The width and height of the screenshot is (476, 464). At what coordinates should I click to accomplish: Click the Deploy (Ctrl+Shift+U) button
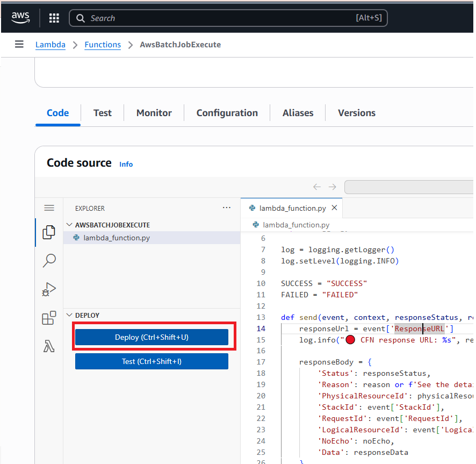coord(152,337)
